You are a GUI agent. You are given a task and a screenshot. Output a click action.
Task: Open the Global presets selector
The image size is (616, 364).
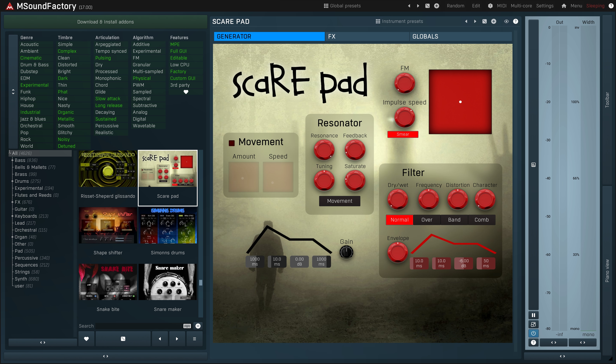[x=342, y=6]
